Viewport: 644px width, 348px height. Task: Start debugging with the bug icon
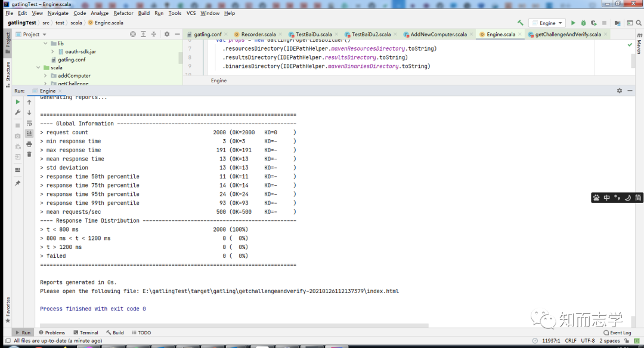point(583,23)
